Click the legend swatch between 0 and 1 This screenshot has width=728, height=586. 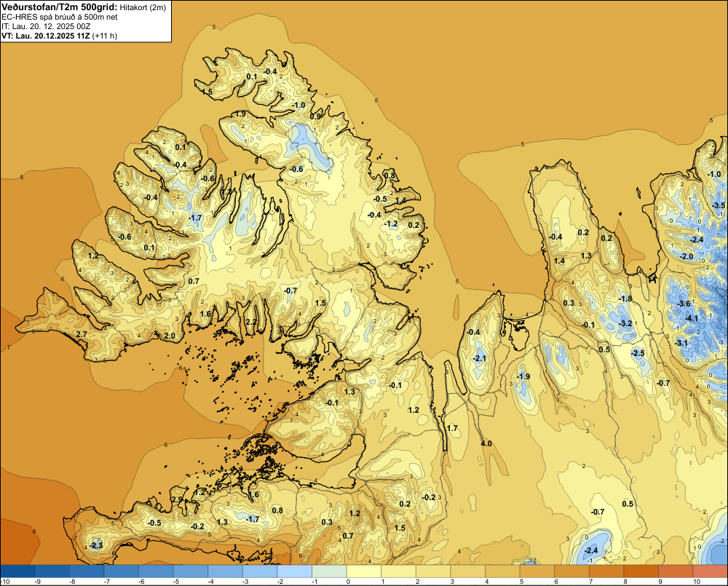(364, 571)
